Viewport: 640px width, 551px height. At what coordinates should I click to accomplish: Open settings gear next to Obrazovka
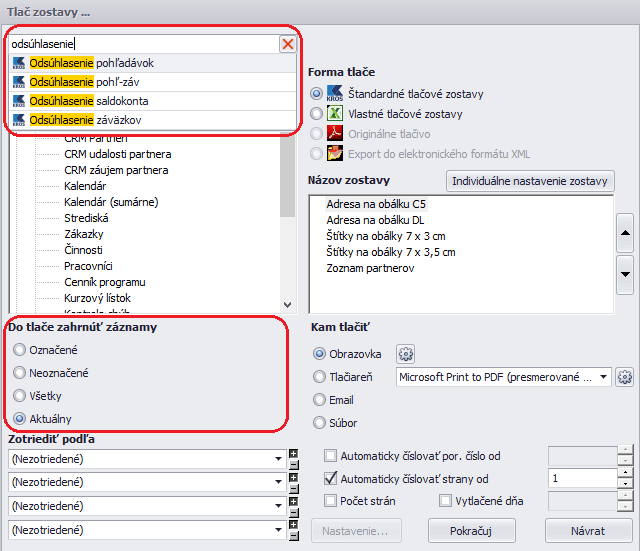pyautogui.click(x=406, y=354)
